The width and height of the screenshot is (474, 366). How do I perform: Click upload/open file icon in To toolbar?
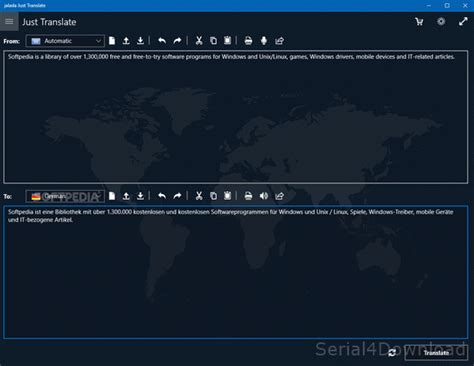126,196
